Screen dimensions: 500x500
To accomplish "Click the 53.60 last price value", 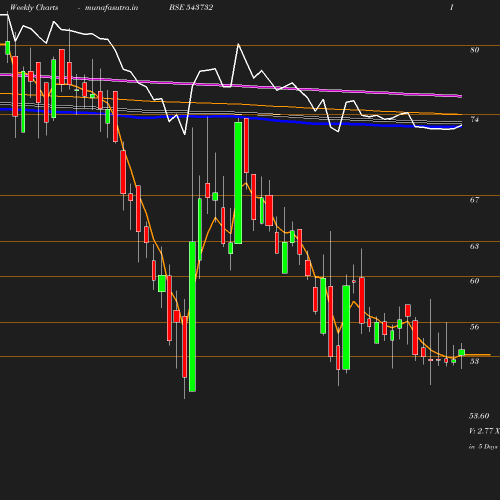I will 479,416.
